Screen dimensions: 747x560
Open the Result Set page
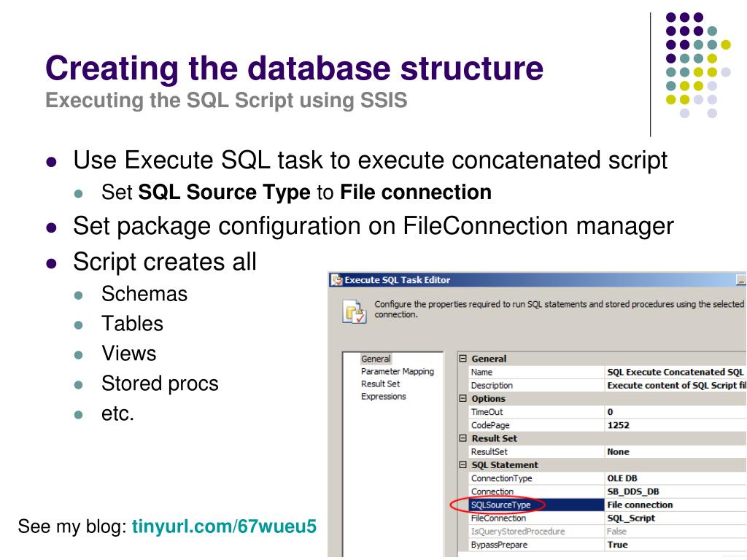(x=380, y=384)
